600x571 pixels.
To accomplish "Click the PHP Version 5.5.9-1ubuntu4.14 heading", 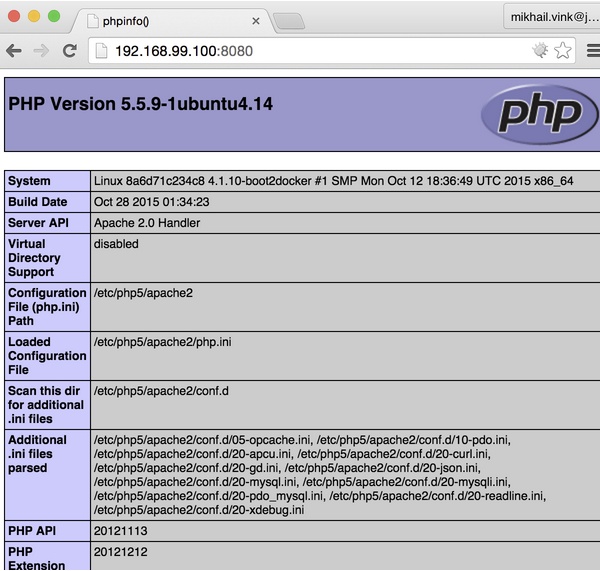I will (x=140, y=104).
